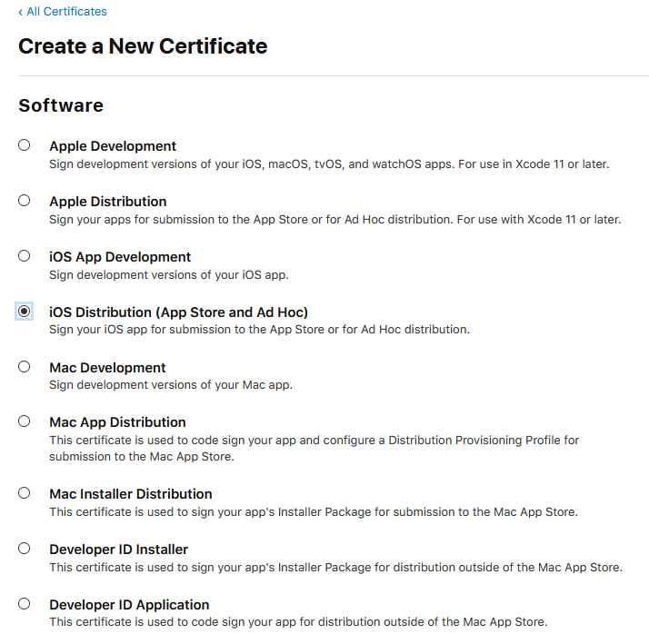Select Mac Installer Distribution radio button
The height and width of the screenshot is (644, 649).
tap(25, 493)
